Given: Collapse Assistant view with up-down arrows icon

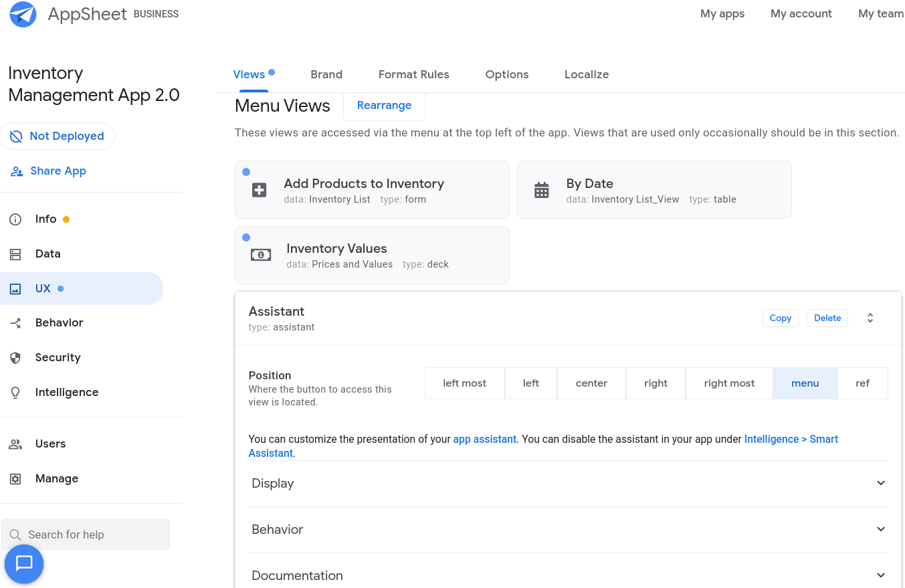Looking at the screenshot, I should tap(870, 318).
